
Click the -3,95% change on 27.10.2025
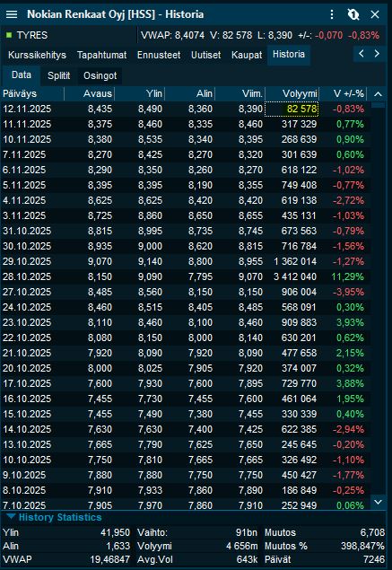(x=348, y=293)
